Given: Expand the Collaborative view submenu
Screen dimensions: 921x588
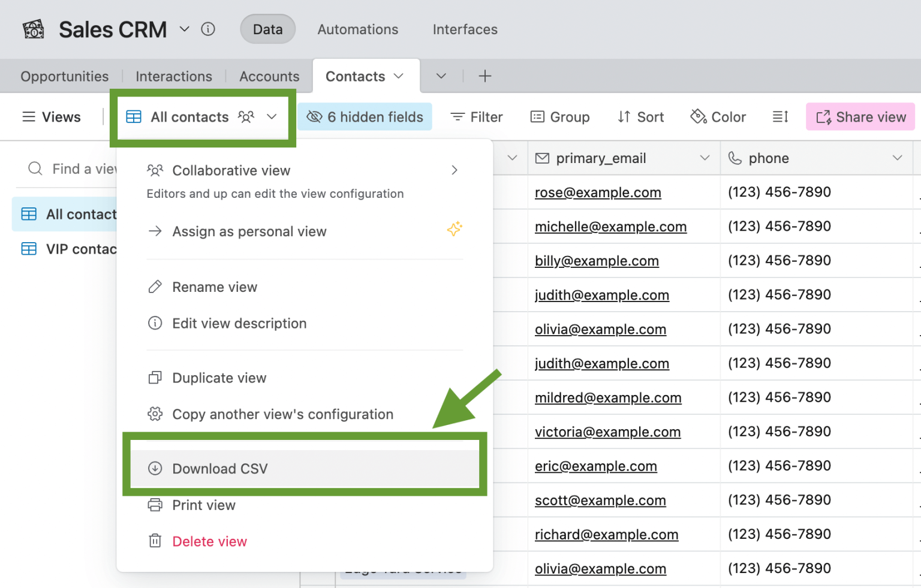Looking at the screenshot, I should coord(454,171).
